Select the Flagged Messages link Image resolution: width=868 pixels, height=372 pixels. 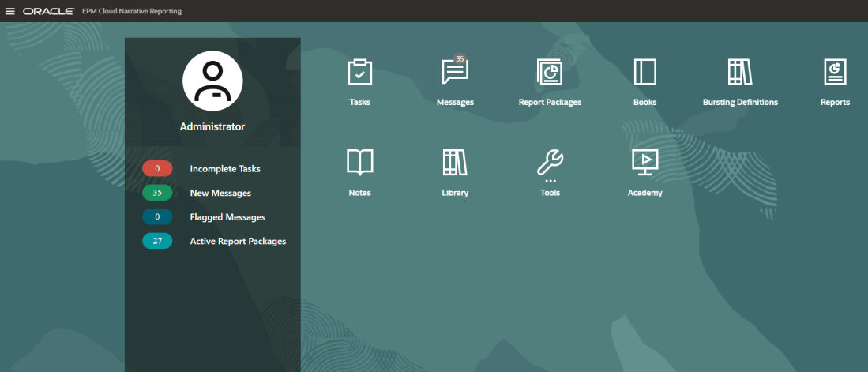(227, 217)
